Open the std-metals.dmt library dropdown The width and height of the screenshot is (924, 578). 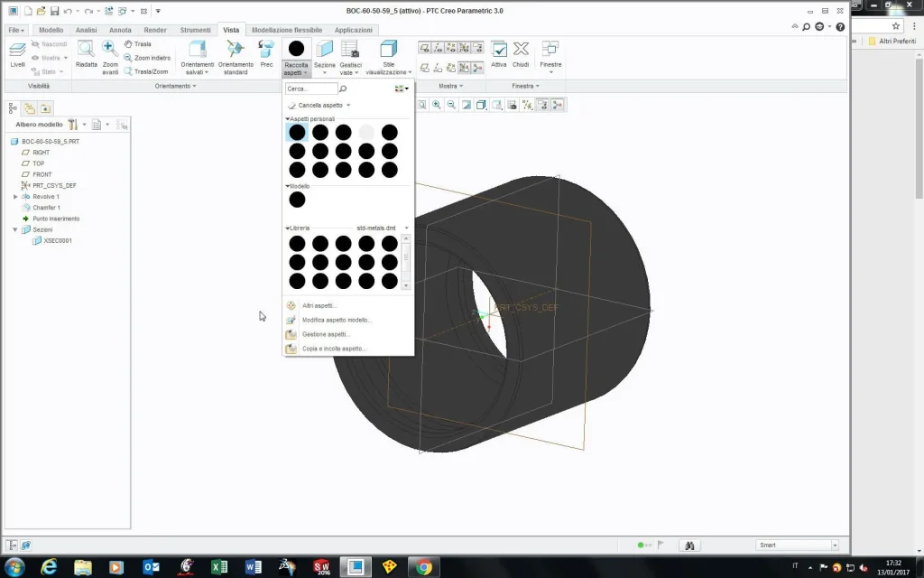406,228
